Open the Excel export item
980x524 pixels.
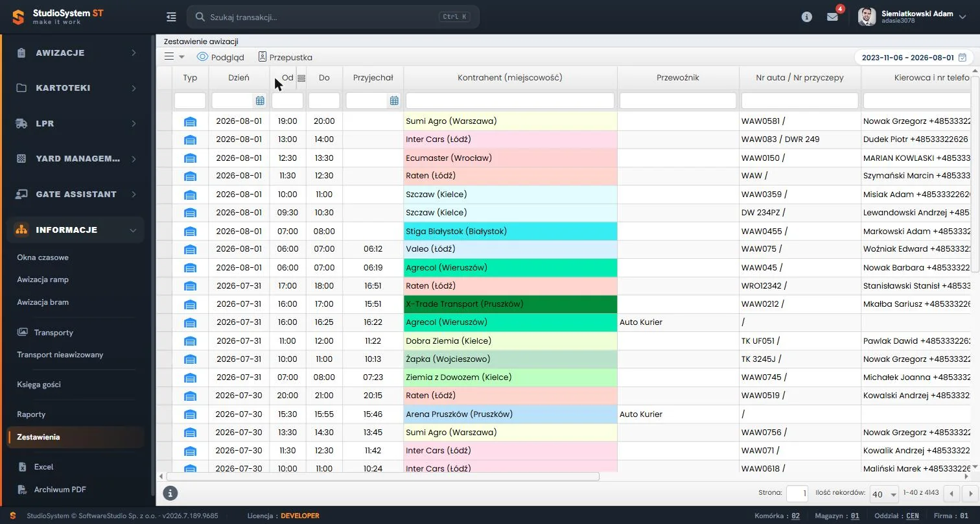[x=43, y=467]
